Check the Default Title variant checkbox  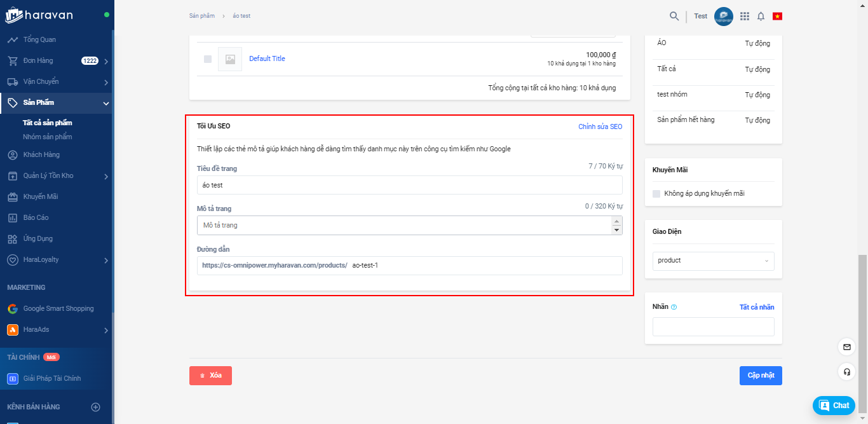(208, 59)
